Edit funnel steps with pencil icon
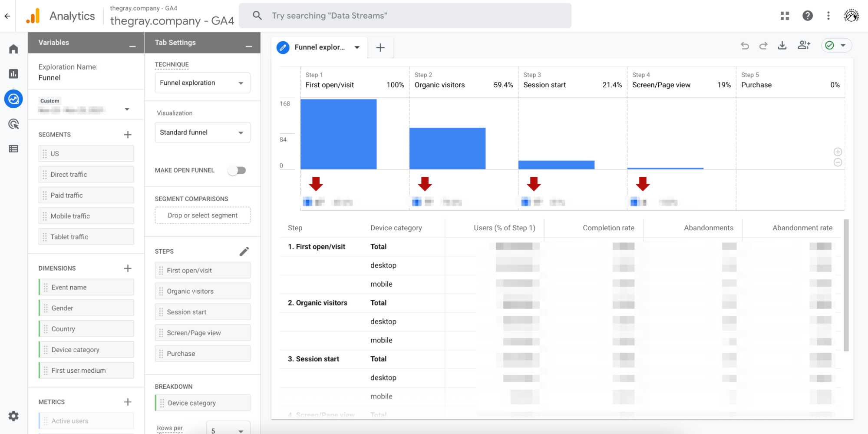The width and height of the screenshot is (868, 434). point(244,252)
